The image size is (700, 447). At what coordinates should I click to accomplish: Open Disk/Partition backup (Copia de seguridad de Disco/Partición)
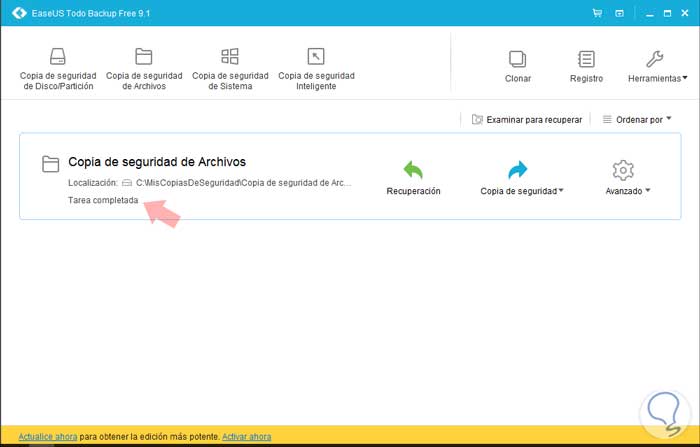click(58, 69)
